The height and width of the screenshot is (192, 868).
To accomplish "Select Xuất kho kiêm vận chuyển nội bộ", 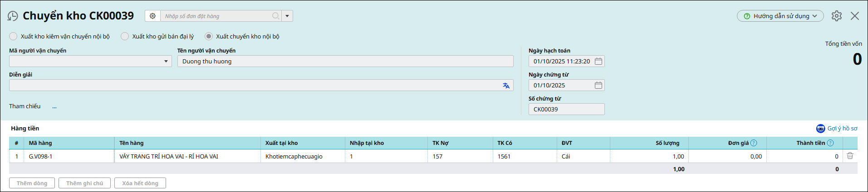I will pos(14,36).
